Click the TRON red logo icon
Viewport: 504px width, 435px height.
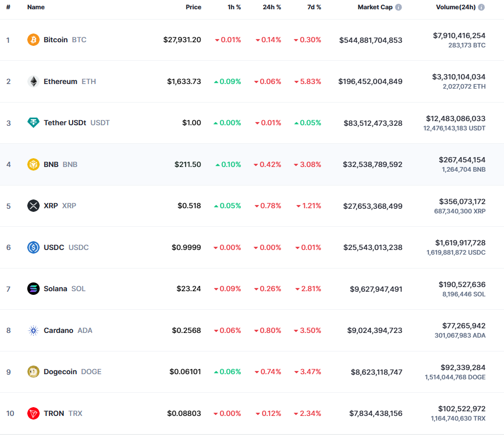click(x=33, y=413)
